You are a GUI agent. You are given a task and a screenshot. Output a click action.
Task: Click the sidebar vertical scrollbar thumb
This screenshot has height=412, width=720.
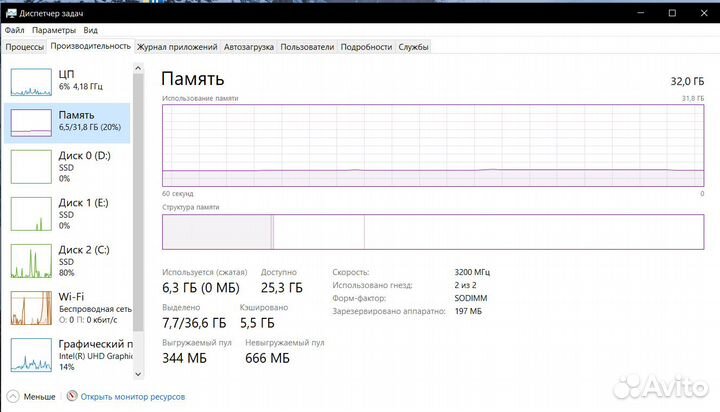tap(138, 202)
